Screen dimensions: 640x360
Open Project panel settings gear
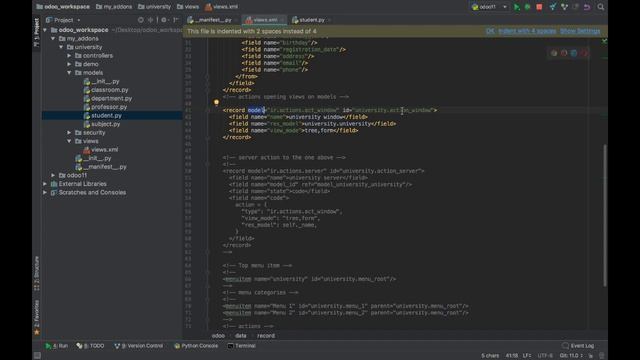click(164, 20)
